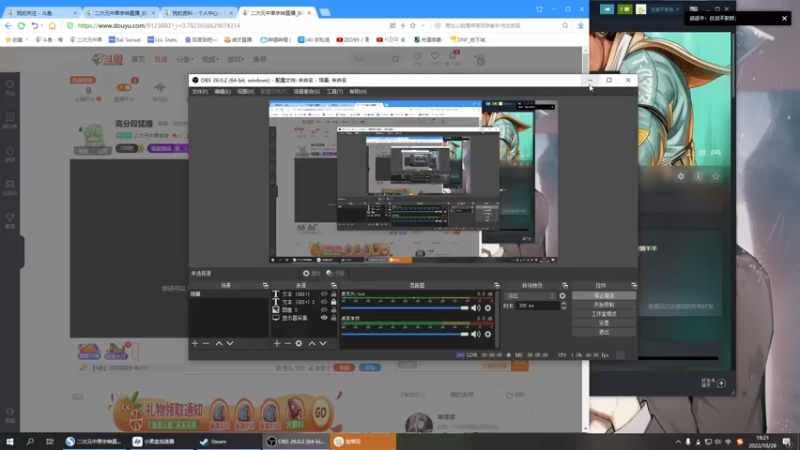
Task: Toggle lock on the second text source
Action: 334,302
